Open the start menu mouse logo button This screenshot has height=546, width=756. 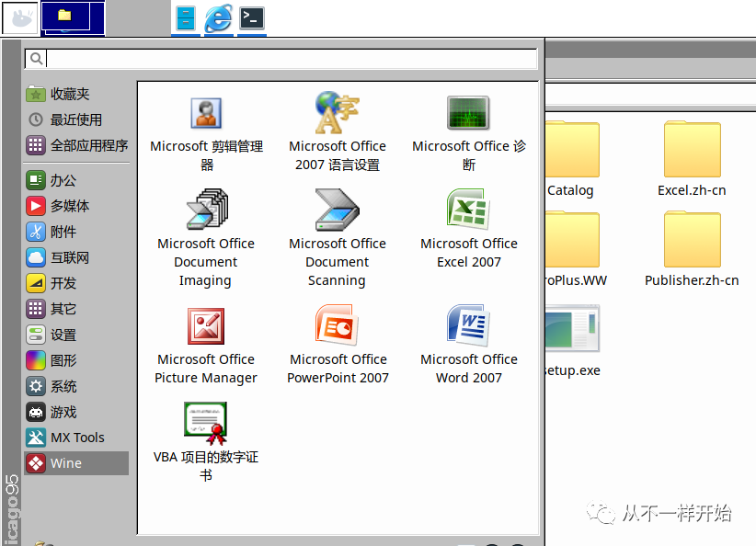pos(19,18)
